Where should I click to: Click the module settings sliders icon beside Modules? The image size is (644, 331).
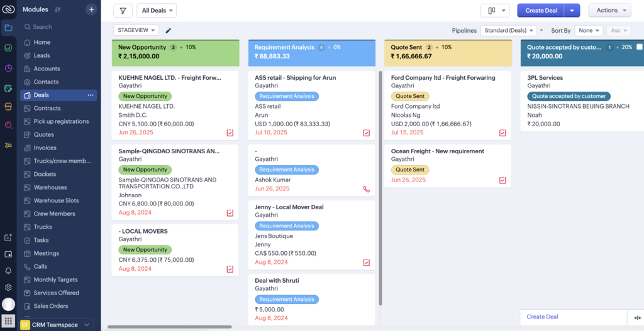pos(57,9)
